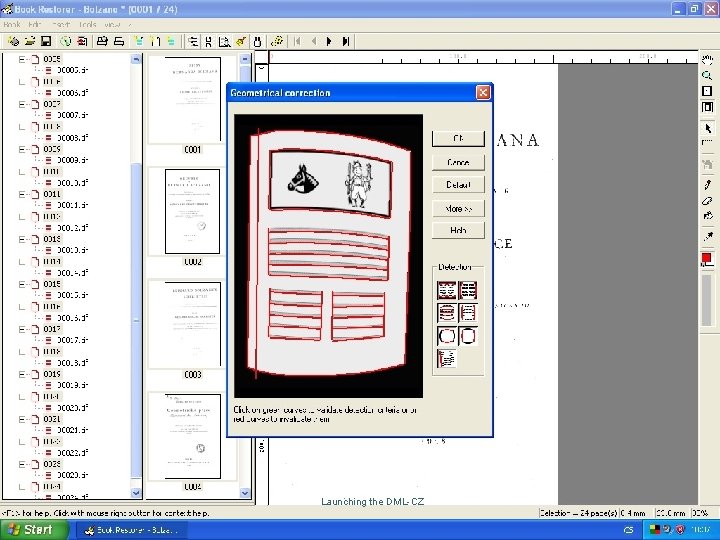The height and width of the screenshot is (540, 720).
Task: Click Cancel in Geometrical correction dialog
Action: coord(458,162)
